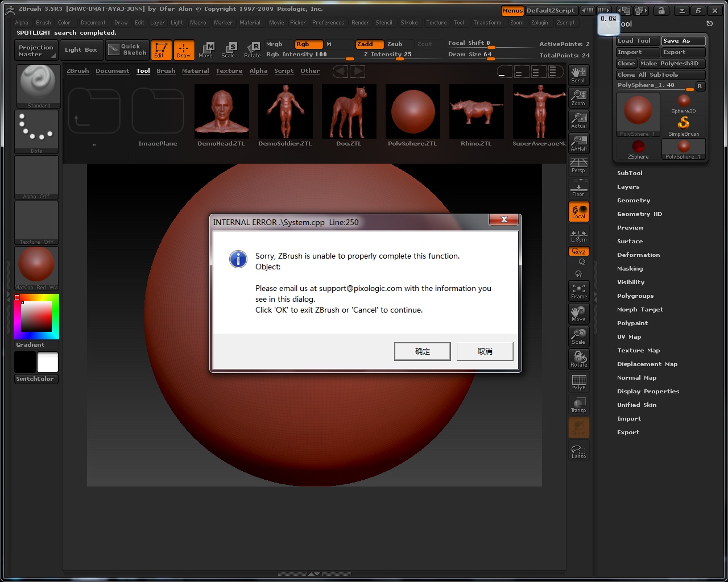Expand the Geometry section in Tool palette

coord(634,200)
